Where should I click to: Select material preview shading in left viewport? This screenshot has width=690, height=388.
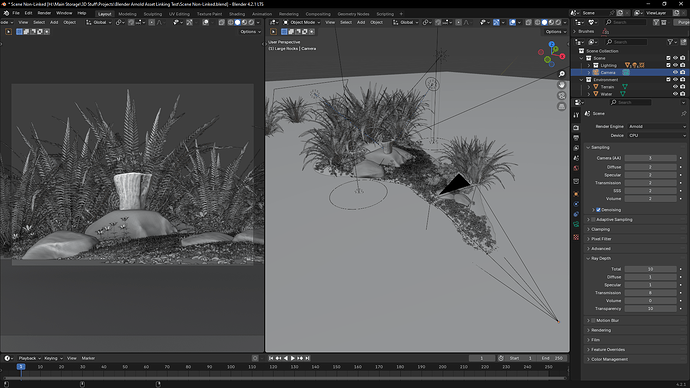[x=244, y=22]
